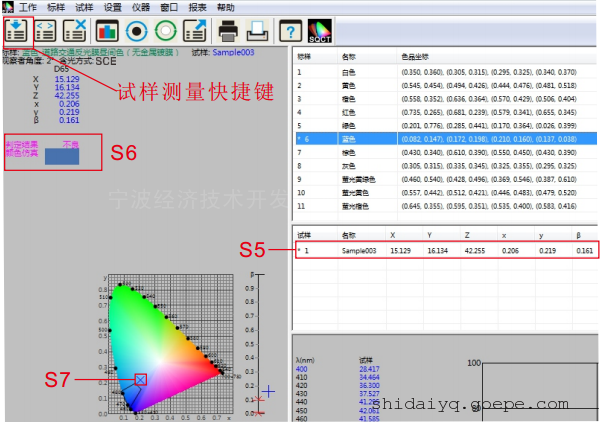Click the blue cross marker on β axis
Viewport: 601px width, 422px height.
click(268, 390)
